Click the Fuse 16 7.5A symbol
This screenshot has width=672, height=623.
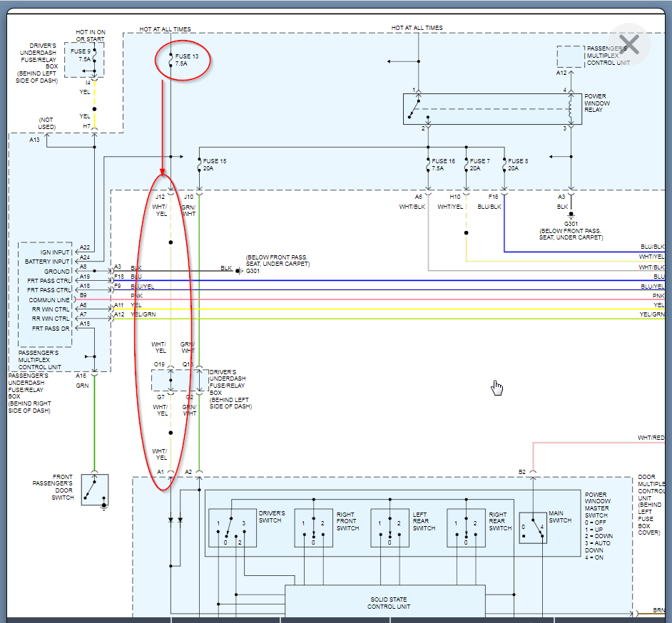point(428,165)
